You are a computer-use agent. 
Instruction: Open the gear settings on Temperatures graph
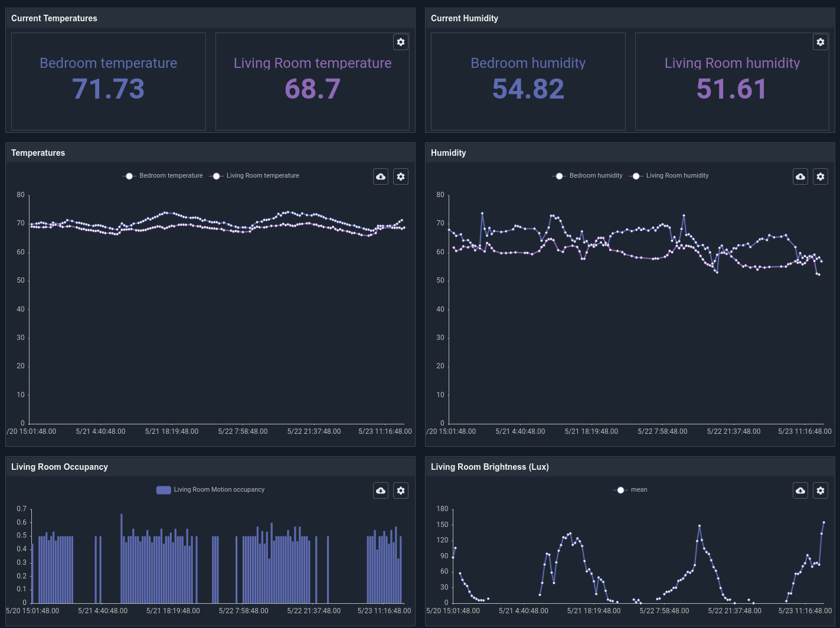click(x=401, y=176)
